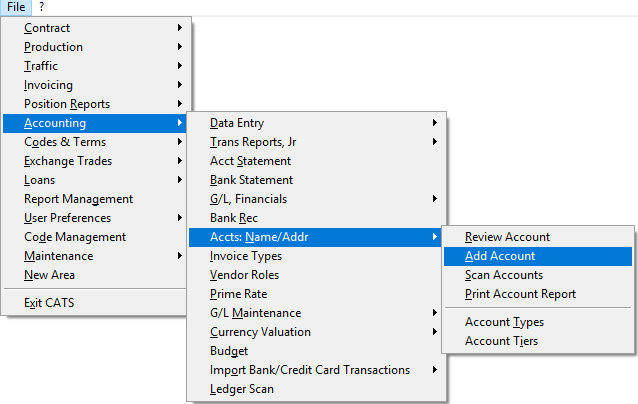Select Bank Rec
Image resolution: width=638 pixels, height=404 pixels.
(316, 218)
